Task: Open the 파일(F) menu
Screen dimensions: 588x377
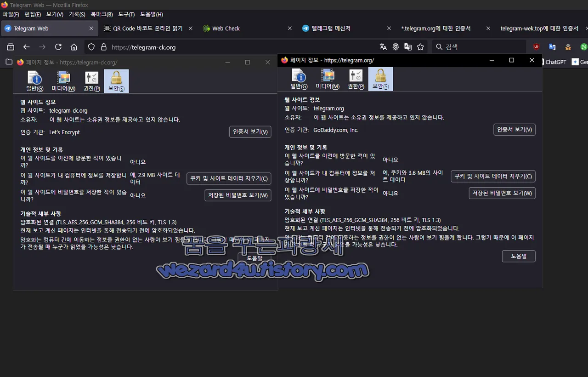Action: [x=11, y=14]
